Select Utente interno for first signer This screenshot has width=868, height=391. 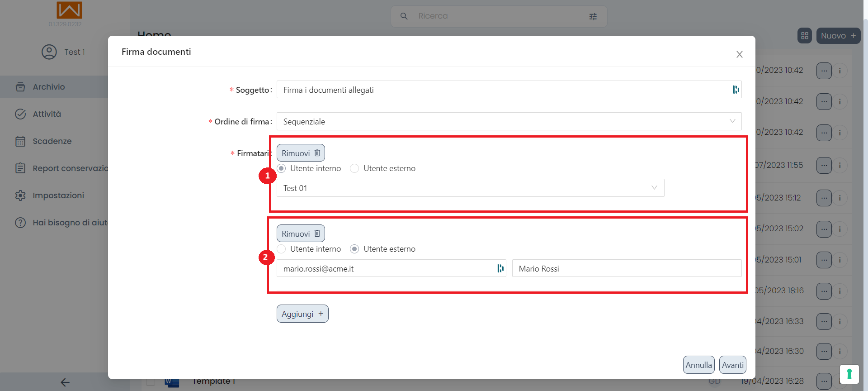click(282, 168)
